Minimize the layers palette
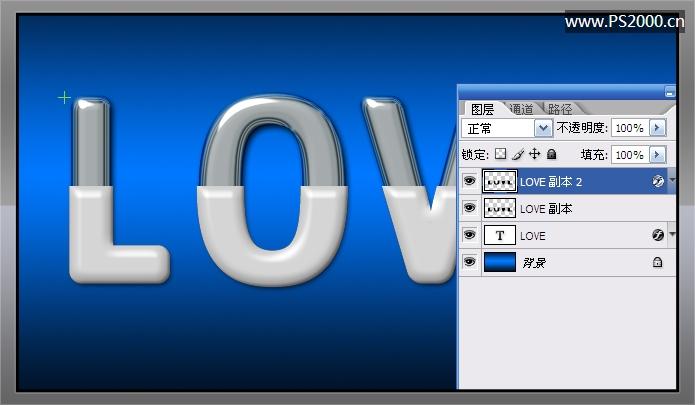Screen dimensions: 695x405 coord(670,93)
